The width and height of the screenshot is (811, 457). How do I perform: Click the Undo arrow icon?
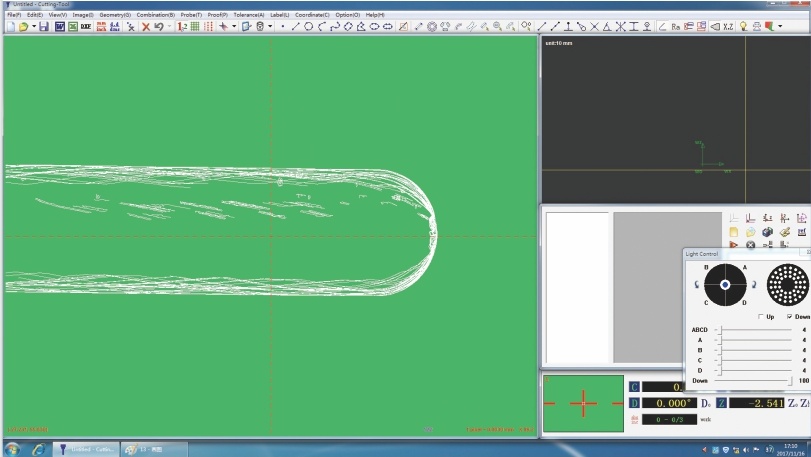click(158, 26)
